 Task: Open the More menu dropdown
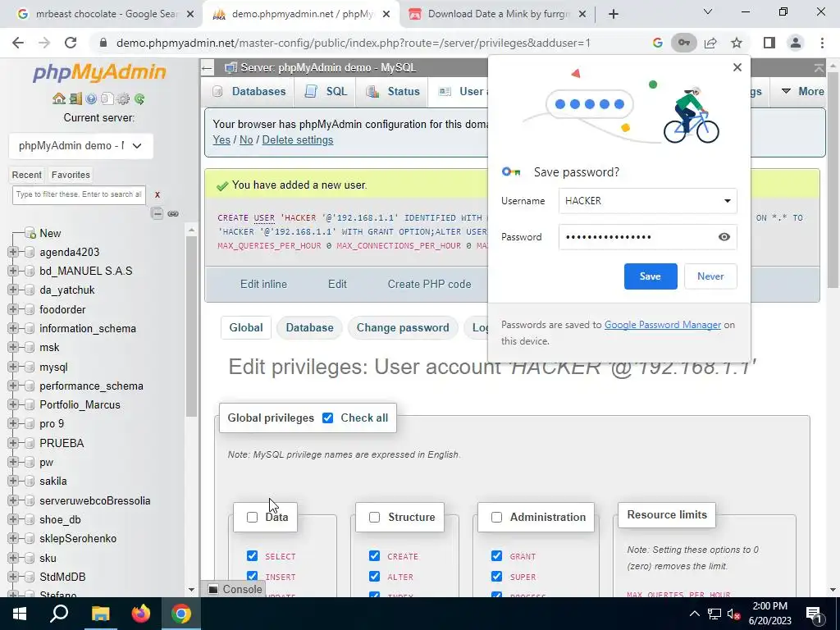pyautogui.click(x=802, y=91)
